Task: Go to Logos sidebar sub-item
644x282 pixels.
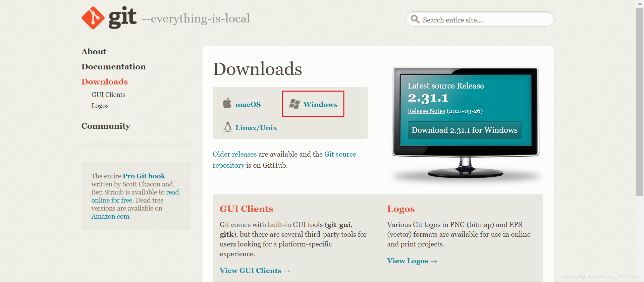Action: [100, 106]
